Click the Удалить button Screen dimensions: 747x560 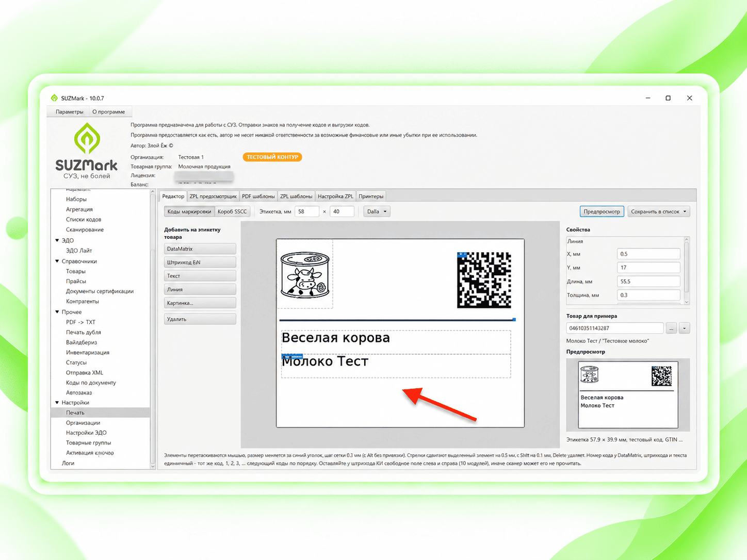click(x=200, y=319)
